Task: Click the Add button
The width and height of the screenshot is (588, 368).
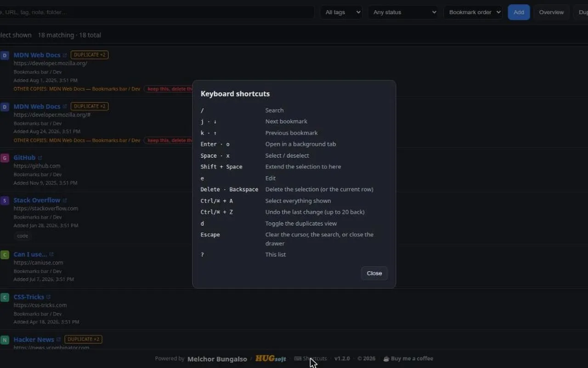Action: click(x=519, y=12)
